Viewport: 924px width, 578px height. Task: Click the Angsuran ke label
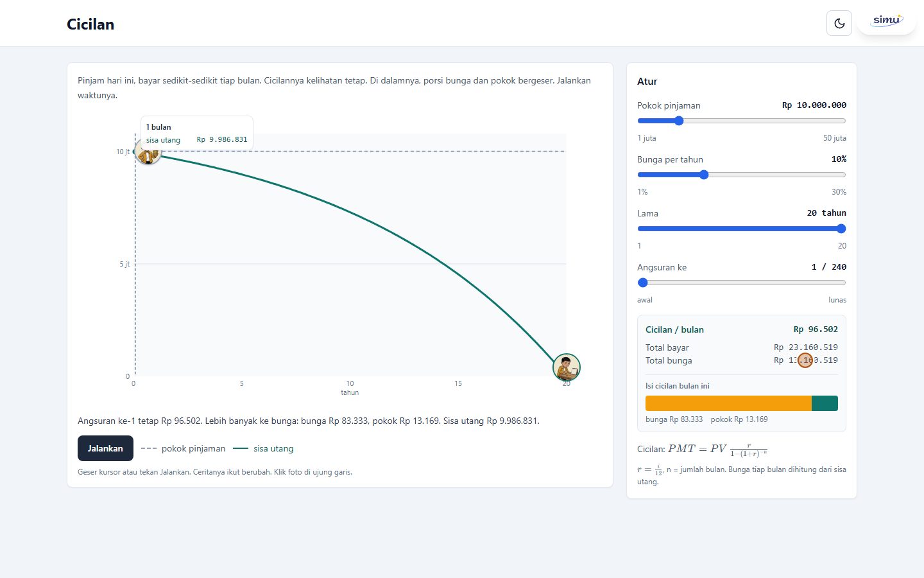[662, 267]
